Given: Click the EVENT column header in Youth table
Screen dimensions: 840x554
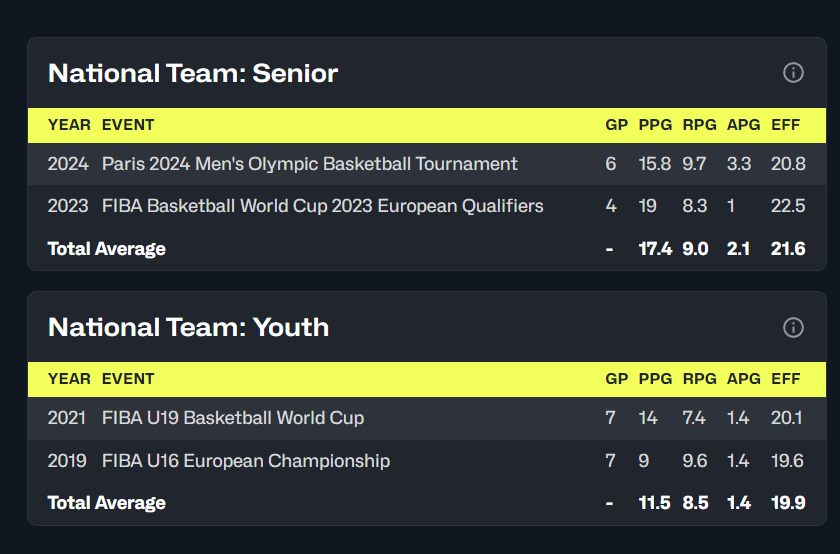Looking at the screenshot, I should [x=128, y=379].
